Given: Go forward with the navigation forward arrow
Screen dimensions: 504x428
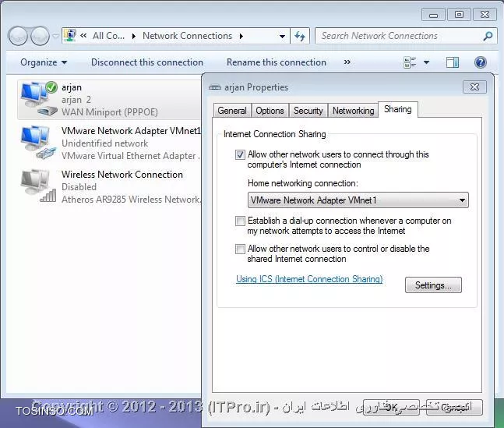Looking at the screenshot, I should click(x=40, y=36).
